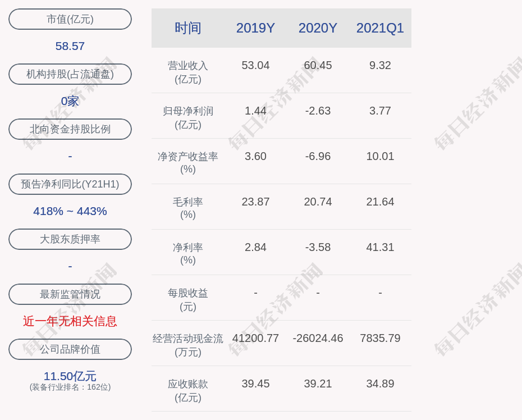The height and width of the screenshot is (420, 522).
Task: Click the 北向资金持股比例 pill label
Action: point(70,129)
